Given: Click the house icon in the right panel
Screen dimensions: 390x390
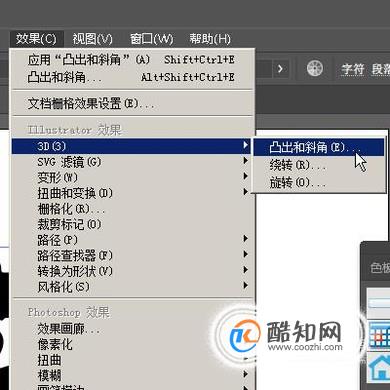Looking at the screenshot, I should pyautogui.click(x=380, y=367).
